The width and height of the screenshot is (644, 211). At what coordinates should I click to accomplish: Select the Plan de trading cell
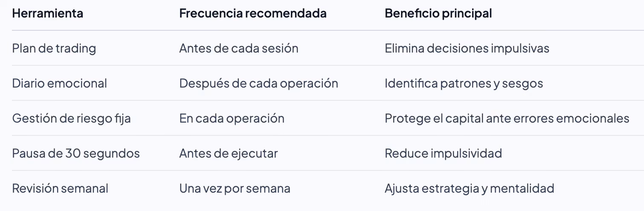click(54, 48)
